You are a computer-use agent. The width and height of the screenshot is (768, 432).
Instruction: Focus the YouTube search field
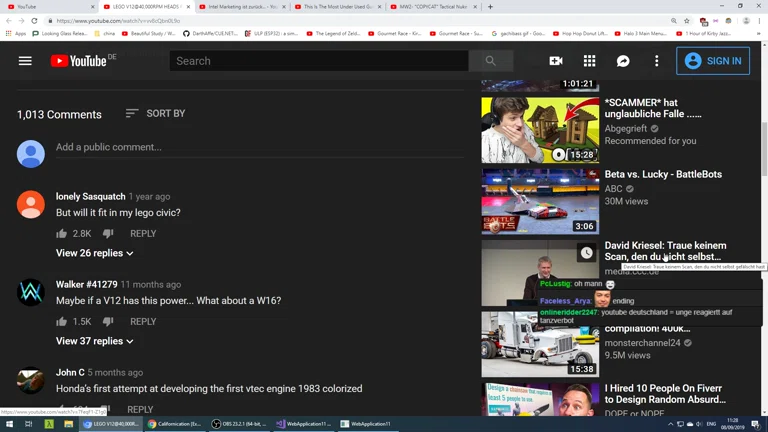pyautogui.click(x=319, y=61)
